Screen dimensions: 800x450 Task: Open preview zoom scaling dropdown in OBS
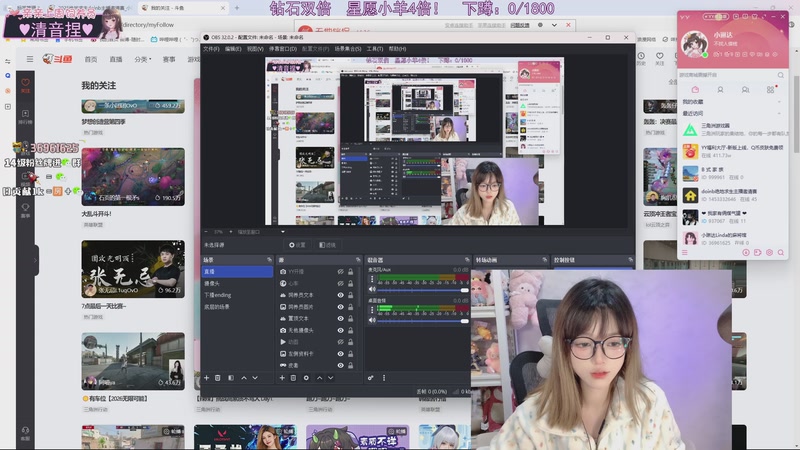(283, 232)
